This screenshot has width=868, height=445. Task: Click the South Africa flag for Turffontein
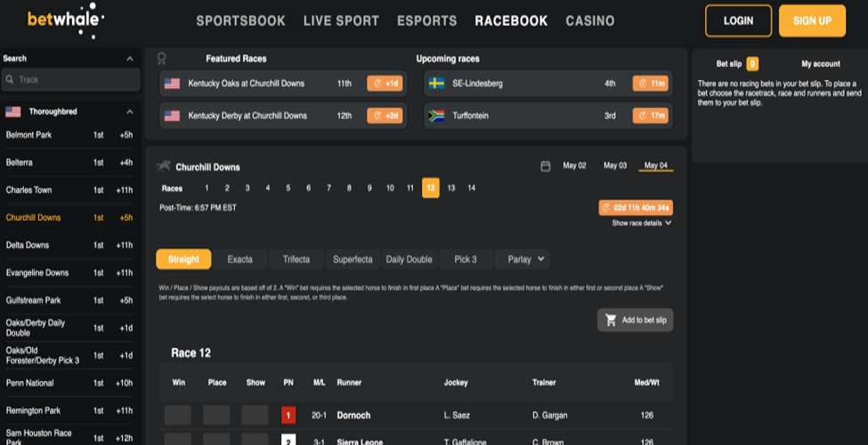[436, 116]
